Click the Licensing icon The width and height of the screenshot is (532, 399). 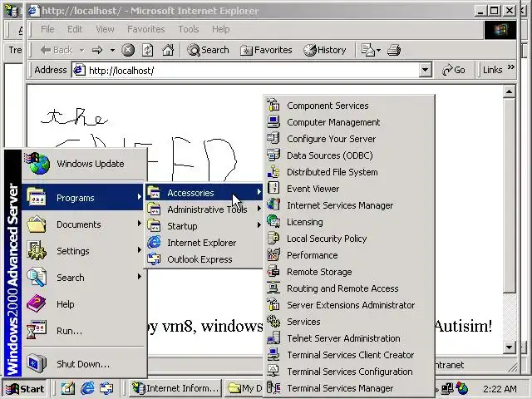[273, 222]
